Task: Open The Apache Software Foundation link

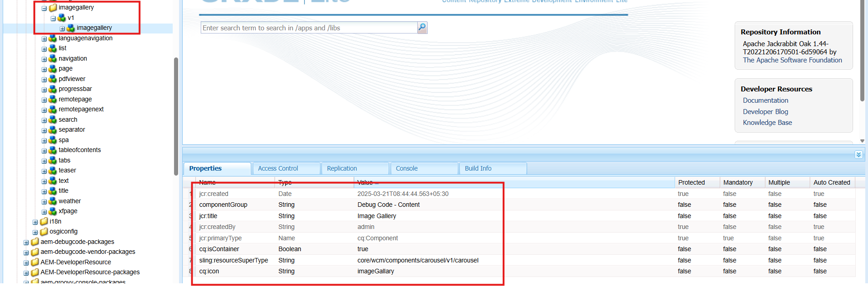Action: (792, 60)
